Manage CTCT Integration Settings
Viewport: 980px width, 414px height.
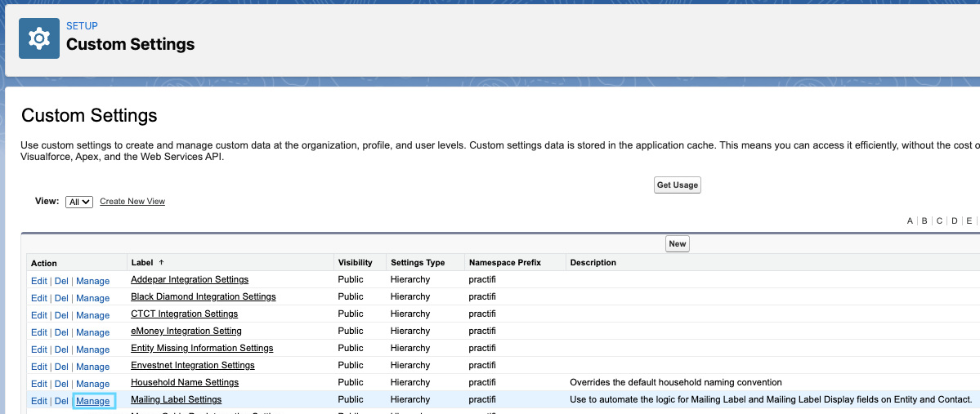(92, 315)
